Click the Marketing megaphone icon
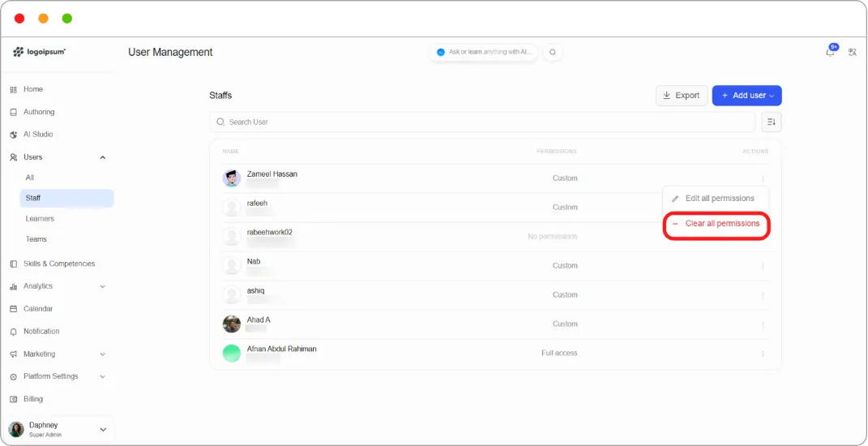This screenshot has height=446, width=868. click(x=14, y=354)
